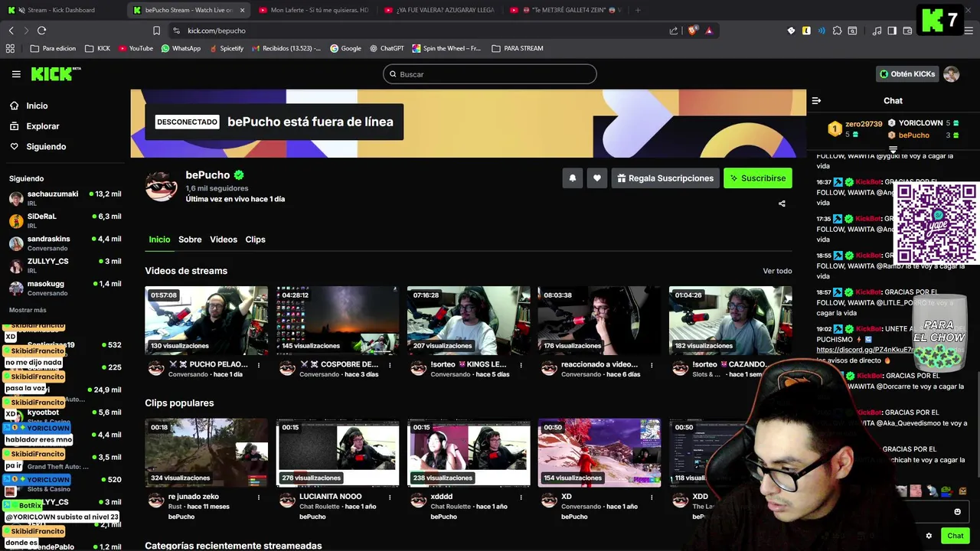Viewport: 980px width, 551px height.
Task: Open the user avatar menu
Action: click(951, 74)
